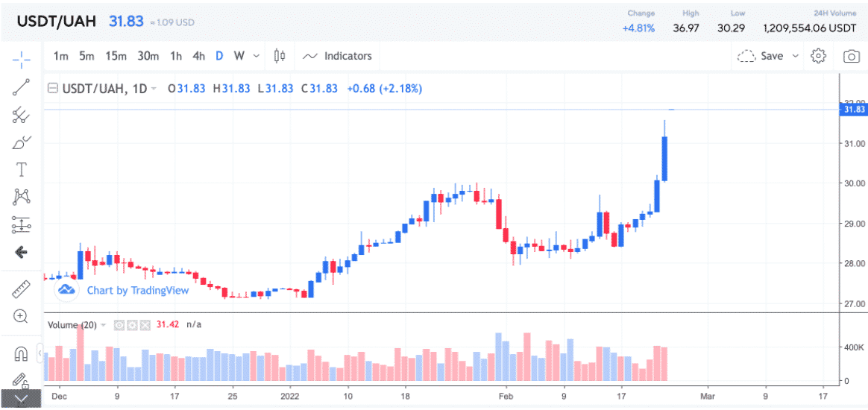Click the Feb label on time axis

tap(506, 396)
